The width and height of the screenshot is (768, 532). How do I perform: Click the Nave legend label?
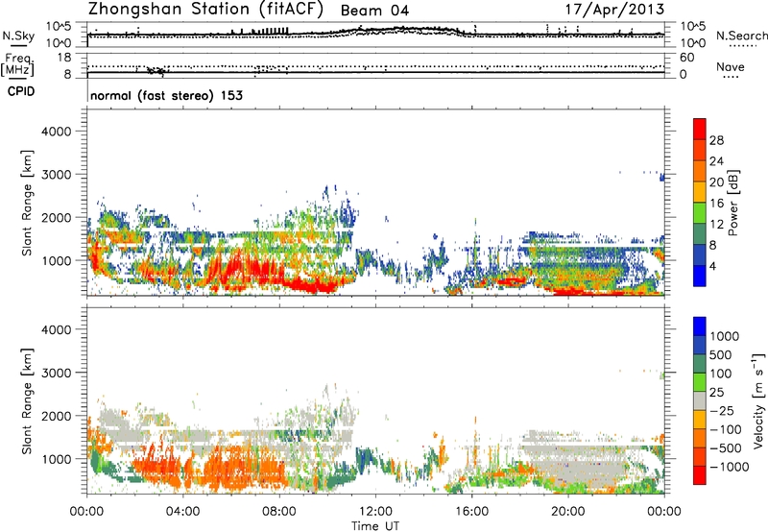730,66
